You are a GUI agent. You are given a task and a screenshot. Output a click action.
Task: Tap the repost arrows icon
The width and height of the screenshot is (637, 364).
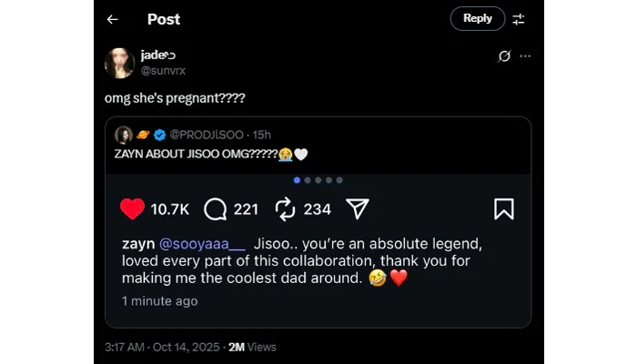click(286, 209)
